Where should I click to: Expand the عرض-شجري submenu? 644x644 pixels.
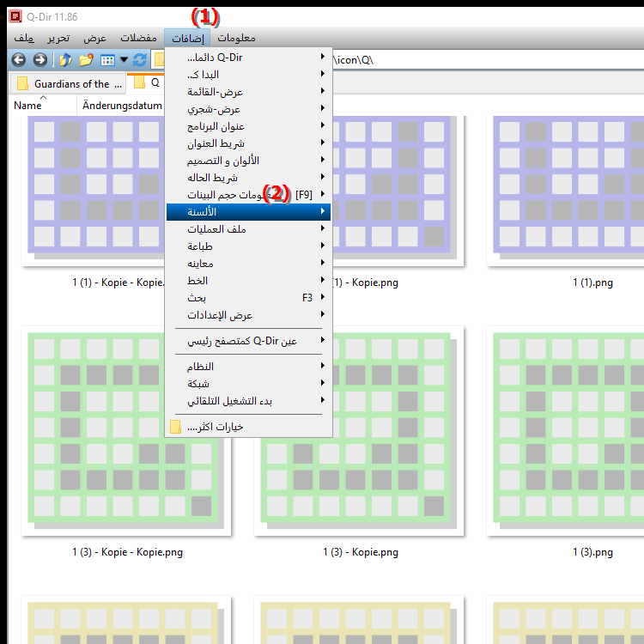[x=248, y=109]
